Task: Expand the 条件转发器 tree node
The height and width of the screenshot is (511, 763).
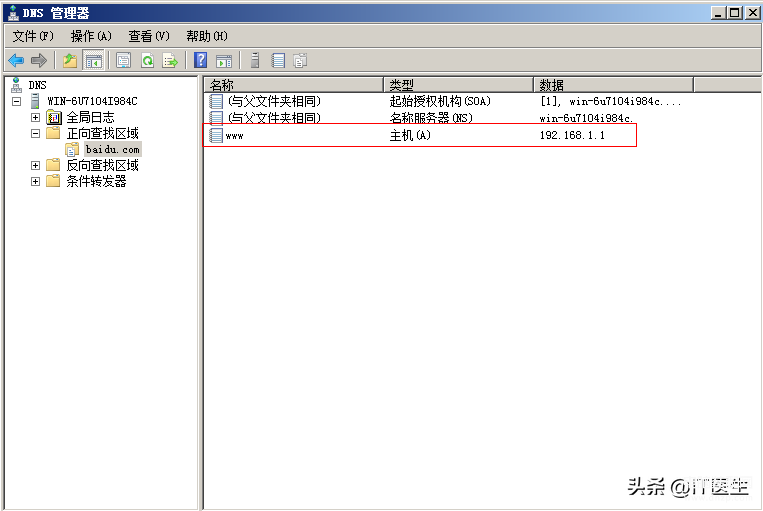Action: pos(35,182)
